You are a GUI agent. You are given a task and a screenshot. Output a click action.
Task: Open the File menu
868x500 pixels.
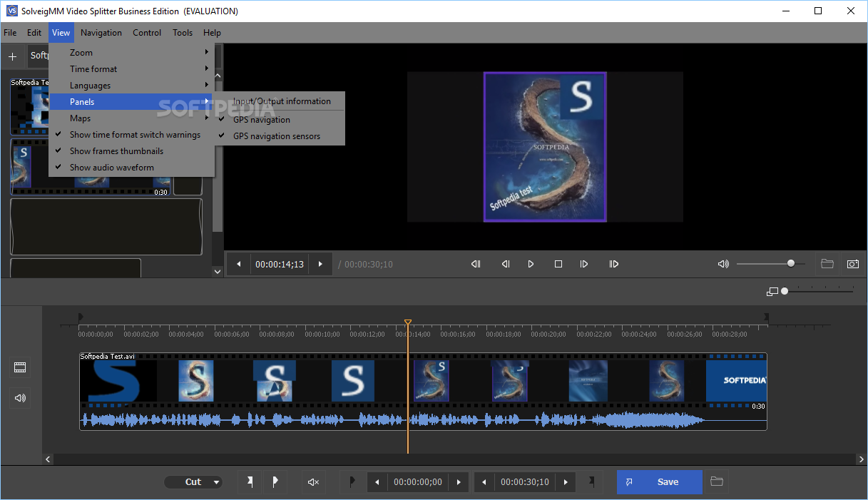click(10, 33)
